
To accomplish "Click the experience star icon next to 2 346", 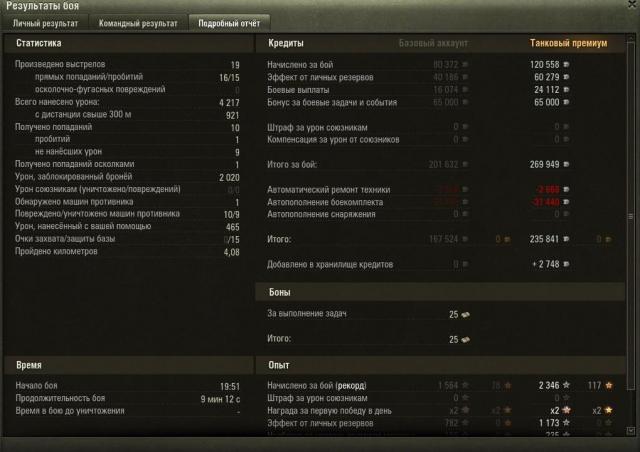I will coord(566,385).
